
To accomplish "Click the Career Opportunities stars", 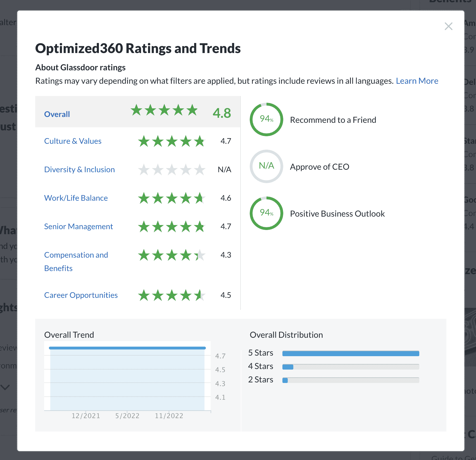I will pyautogui.click(x=172, y=295).
